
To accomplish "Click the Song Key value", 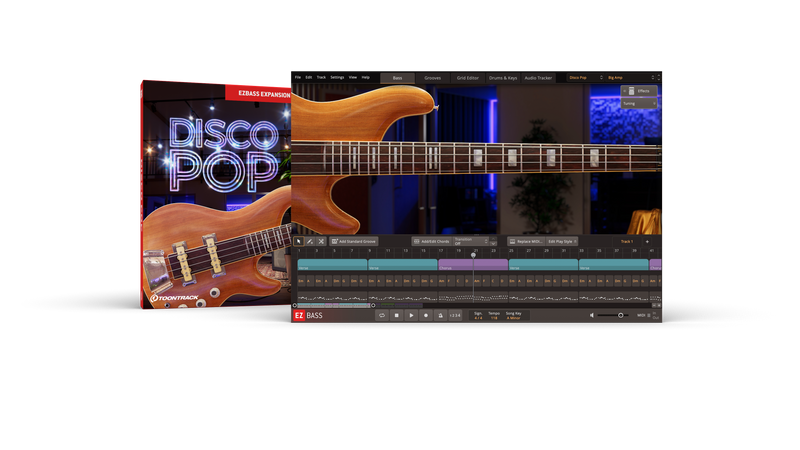I will pos(513,318).
